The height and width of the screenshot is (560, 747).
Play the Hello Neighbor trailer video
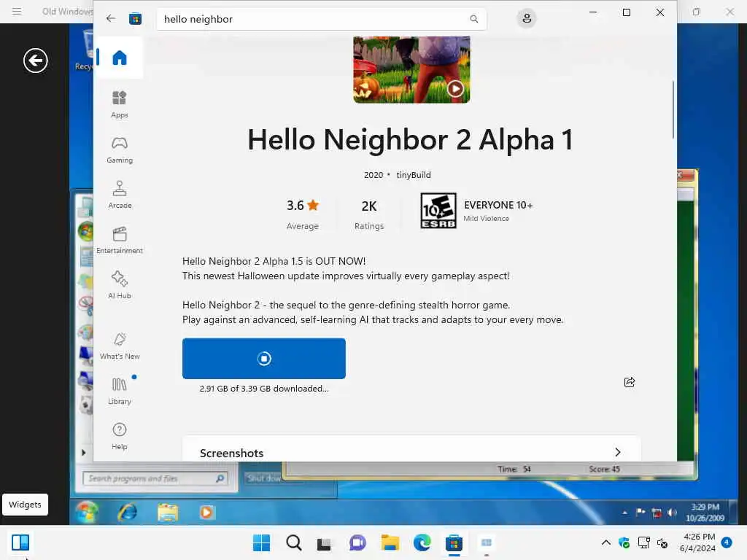point(455,88)
